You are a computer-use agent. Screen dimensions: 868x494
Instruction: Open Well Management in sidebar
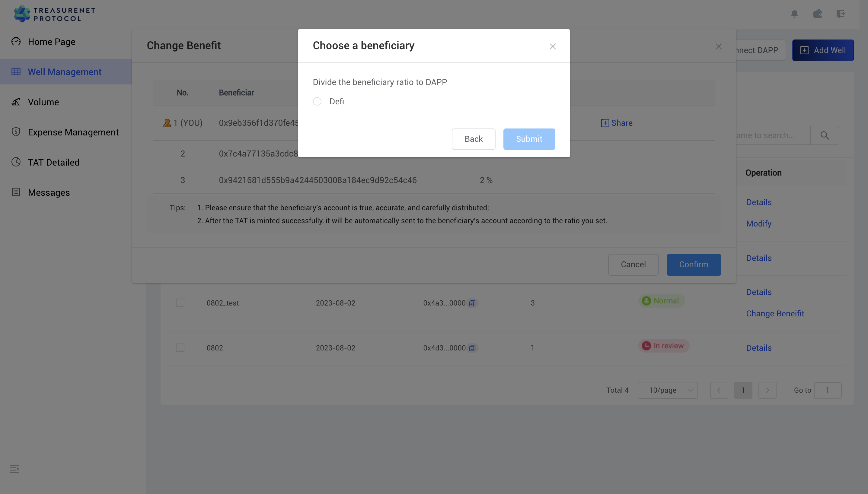click(65, 72)
